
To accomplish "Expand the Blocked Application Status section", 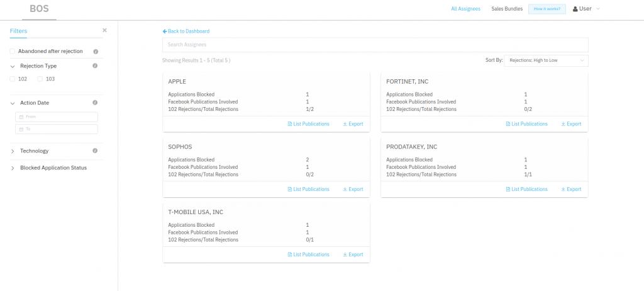I will click(13, 168).
